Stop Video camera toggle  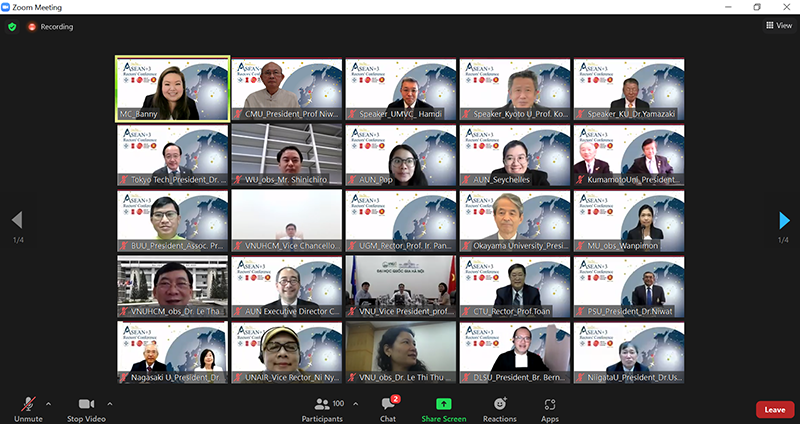click(87, 404)
